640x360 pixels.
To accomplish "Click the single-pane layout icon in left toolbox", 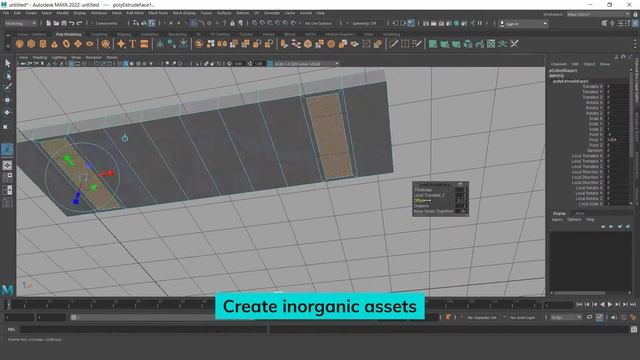I will (x=7, y=165).
